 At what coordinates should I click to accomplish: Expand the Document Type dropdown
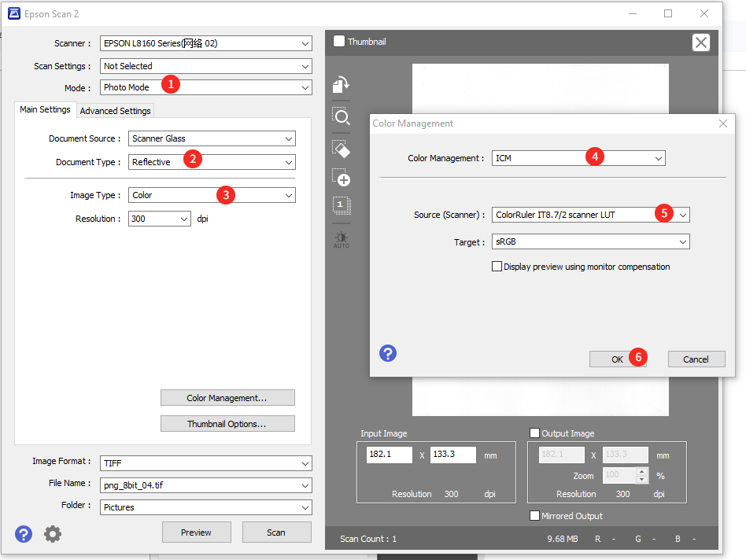coord(212,162)
